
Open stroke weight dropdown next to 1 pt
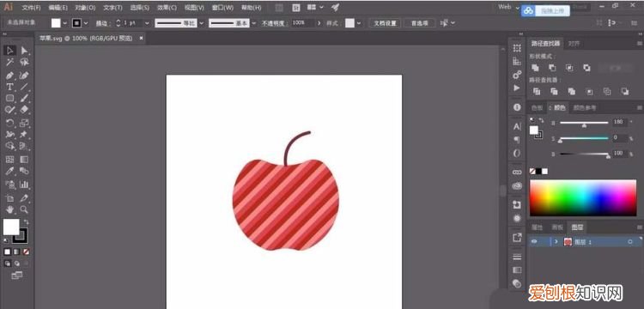pos(147,23)
